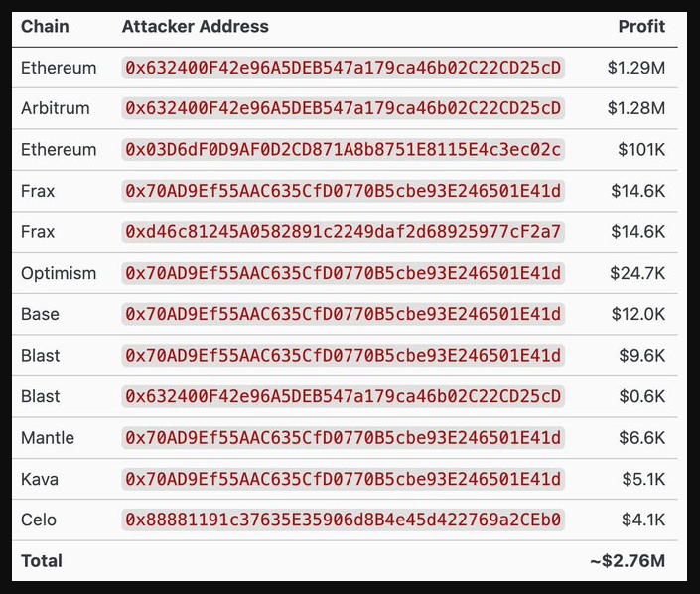This screenshot has height=594, width=700.
Task: Click the Arbitrum row's attacker address
Action: (343, 108)
